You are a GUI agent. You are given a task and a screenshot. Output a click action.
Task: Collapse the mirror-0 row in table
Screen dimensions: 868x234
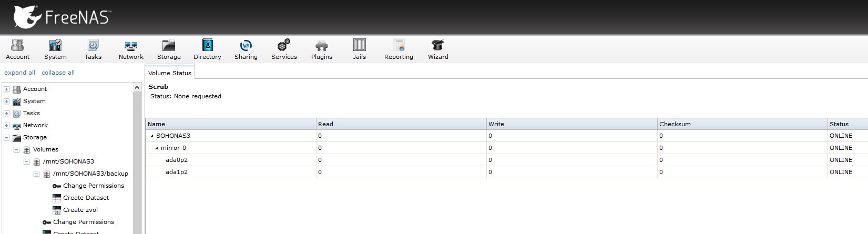point(157,148)
